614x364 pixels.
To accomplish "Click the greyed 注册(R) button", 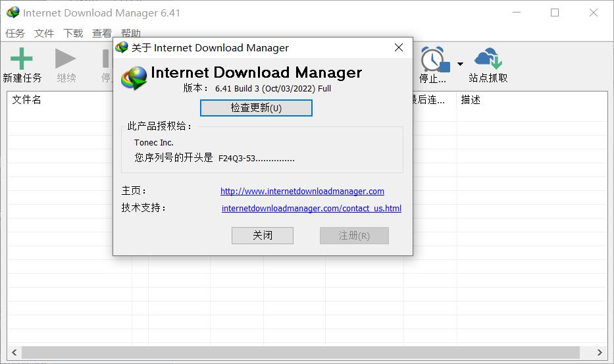I will [354, 236].
